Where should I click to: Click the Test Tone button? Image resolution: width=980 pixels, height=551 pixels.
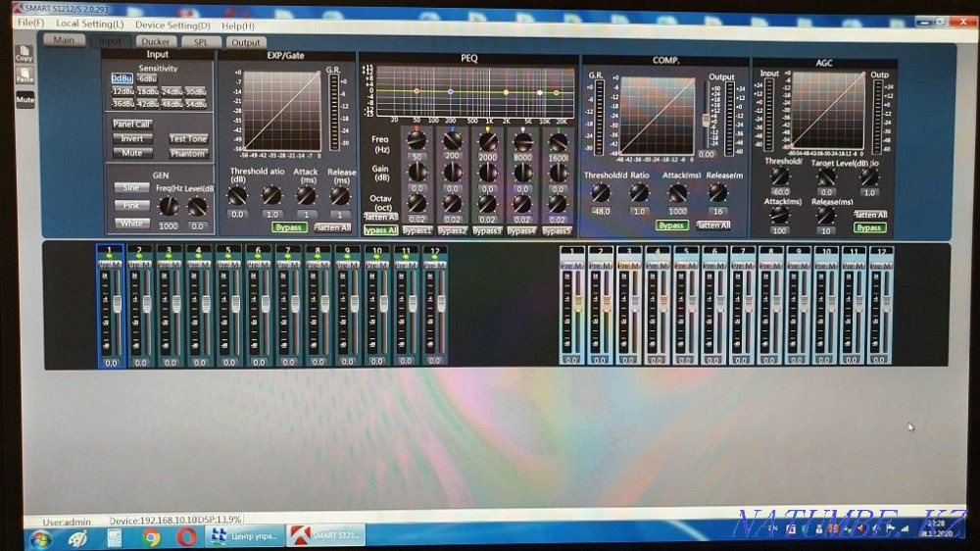[x=187, y=139]
